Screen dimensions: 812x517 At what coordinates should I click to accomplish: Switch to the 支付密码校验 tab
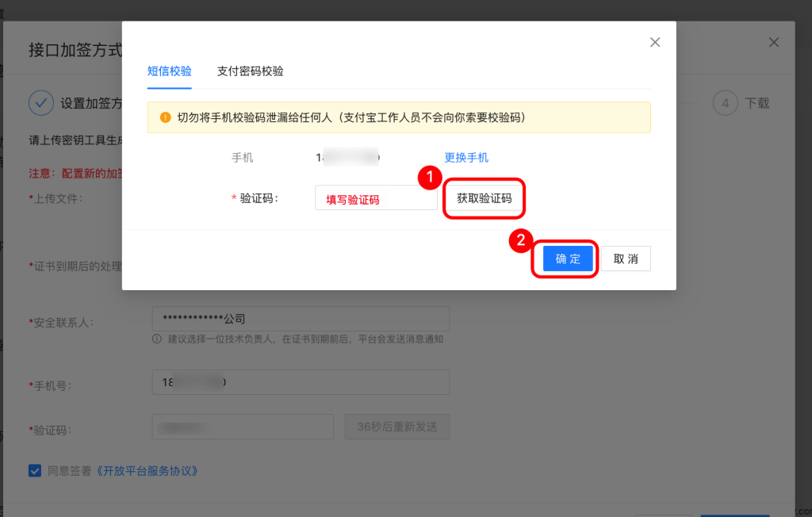tap(250, 71)
